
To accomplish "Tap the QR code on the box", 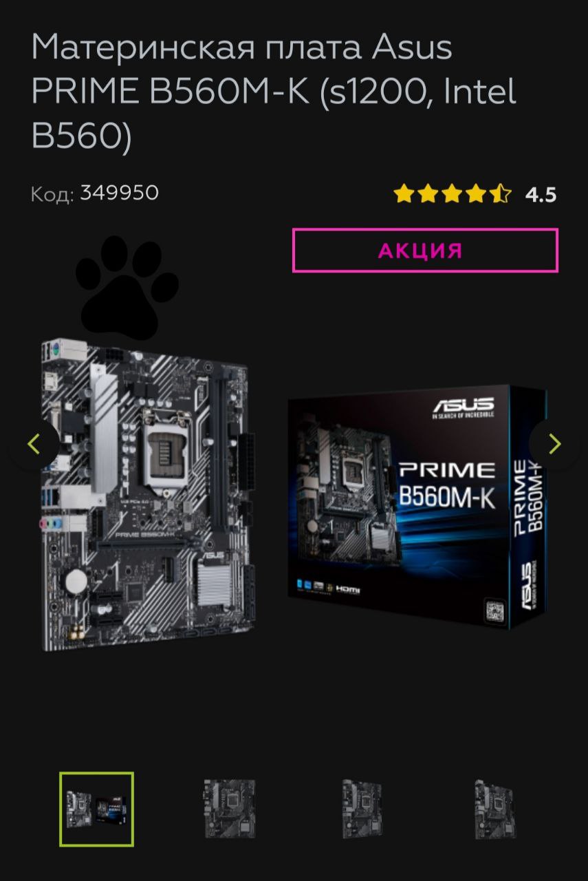I will click(x=494, y=609).
